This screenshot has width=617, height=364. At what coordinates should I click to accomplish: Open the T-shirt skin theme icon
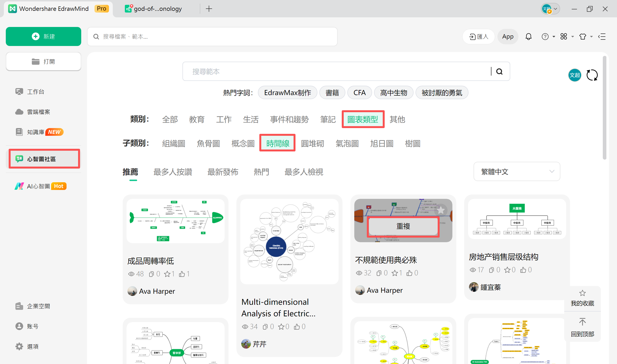tap(583, 37)
